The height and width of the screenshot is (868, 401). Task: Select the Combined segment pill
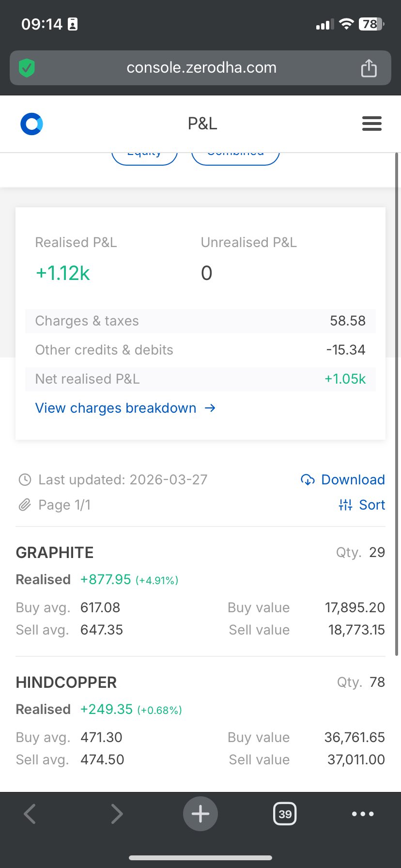coord(235,157)
